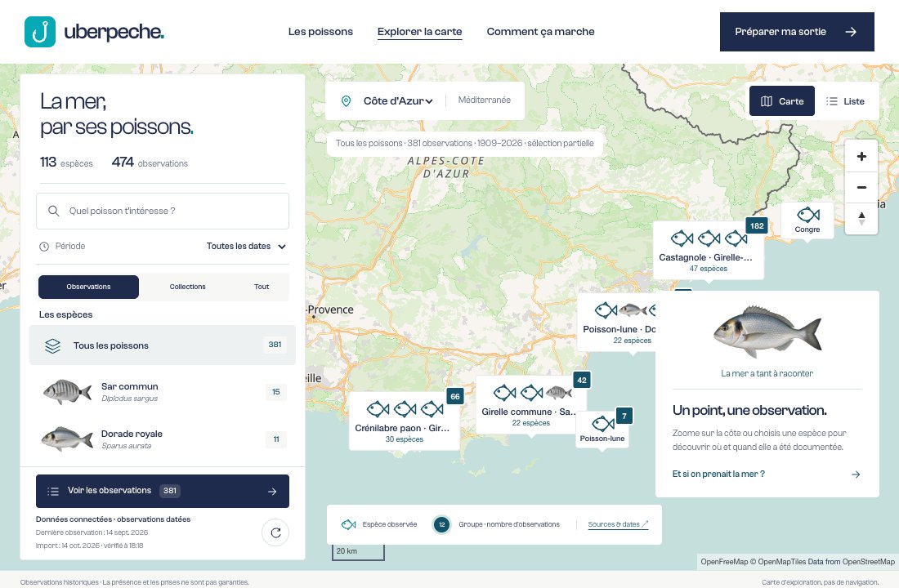Open Explorer la carte page
Viewport: 899px width, 588px height.
click(x=420, y=32)
